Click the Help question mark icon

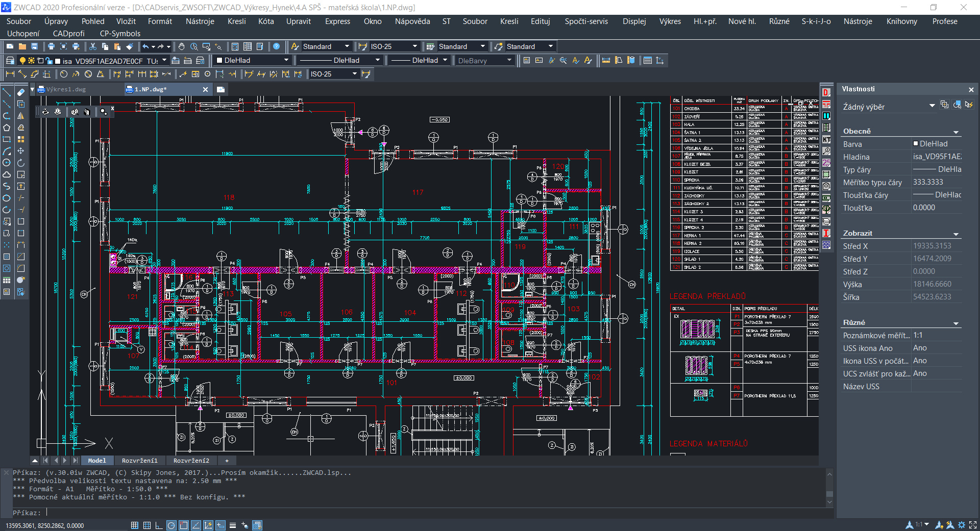276,46
